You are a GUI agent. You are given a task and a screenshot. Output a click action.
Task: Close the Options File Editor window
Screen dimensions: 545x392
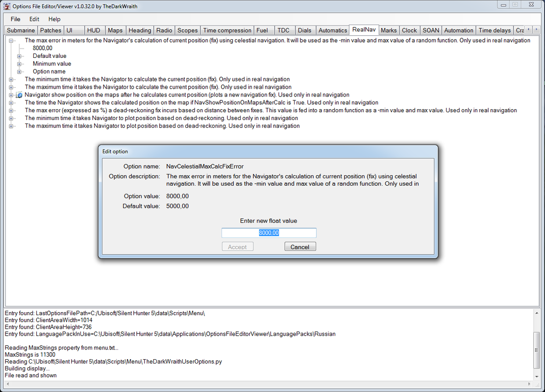531,4
